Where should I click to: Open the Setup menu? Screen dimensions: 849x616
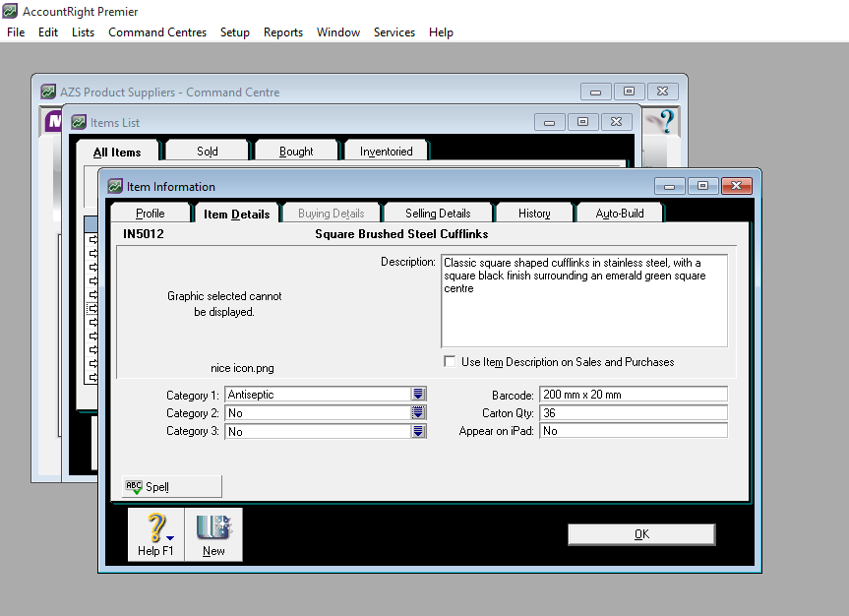[x=234, y=32]
